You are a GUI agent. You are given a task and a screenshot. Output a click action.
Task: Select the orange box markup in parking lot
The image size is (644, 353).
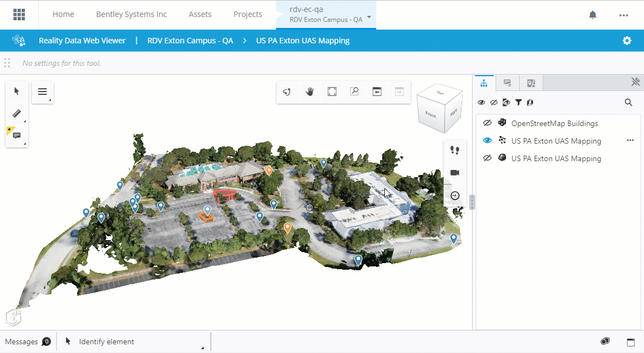coord(205,218)
